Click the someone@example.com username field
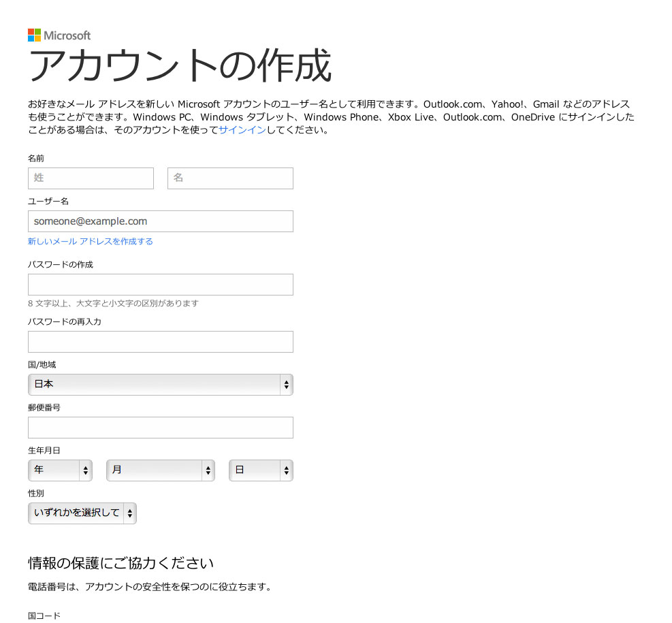Viewport: 672px width, 623px height. (x=161, y=221)
